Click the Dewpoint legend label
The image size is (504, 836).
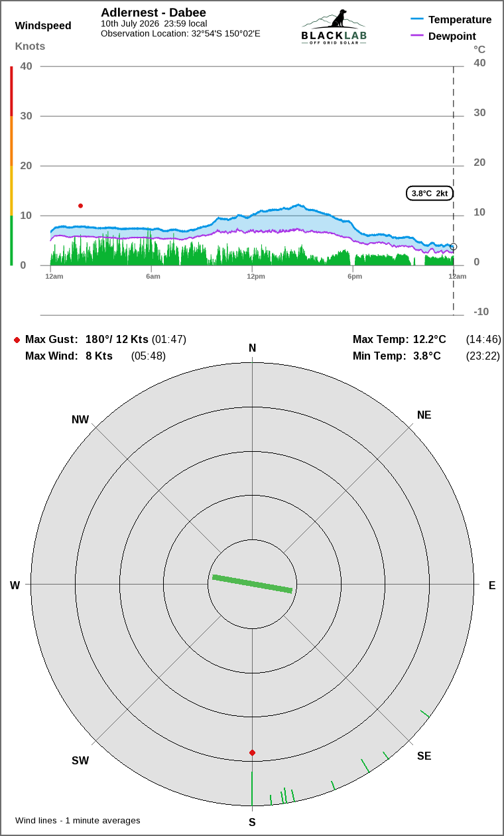coord(452,36)
